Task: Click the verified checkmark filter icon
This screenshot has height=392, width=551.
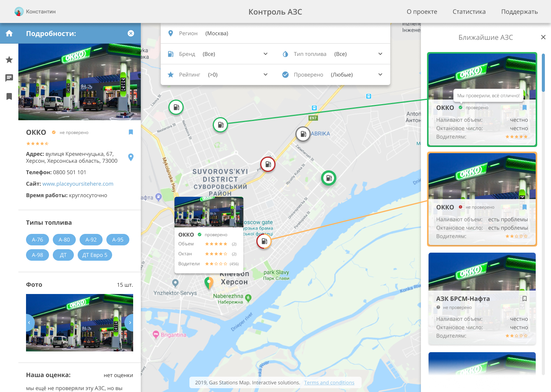Action: pyautogui.click(x=285, y=75)
